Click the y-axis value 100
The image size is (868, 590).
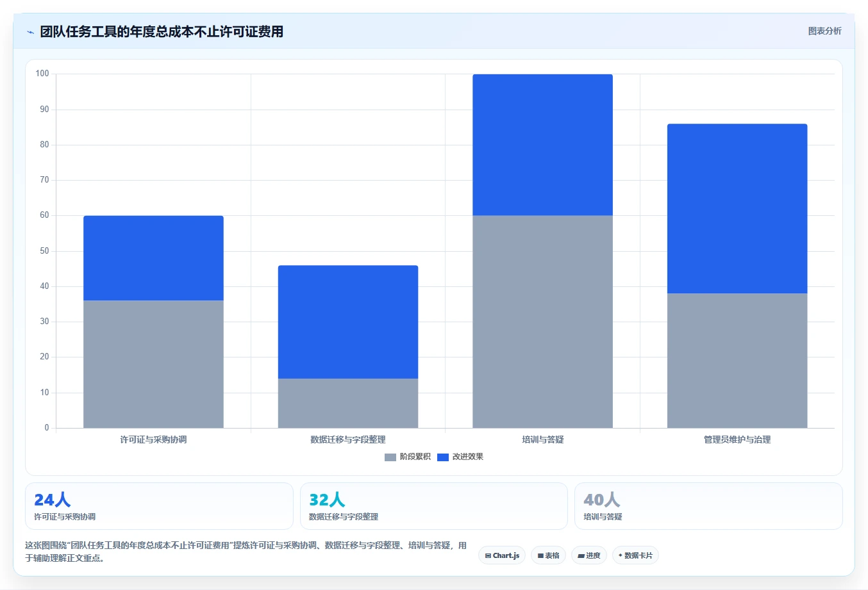[42, 74]
